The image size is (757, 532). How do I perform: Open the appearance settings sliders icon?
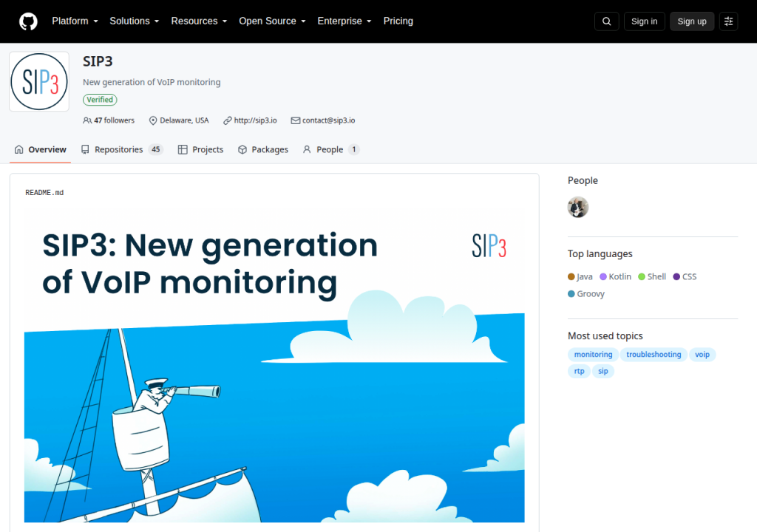(728, 21)
